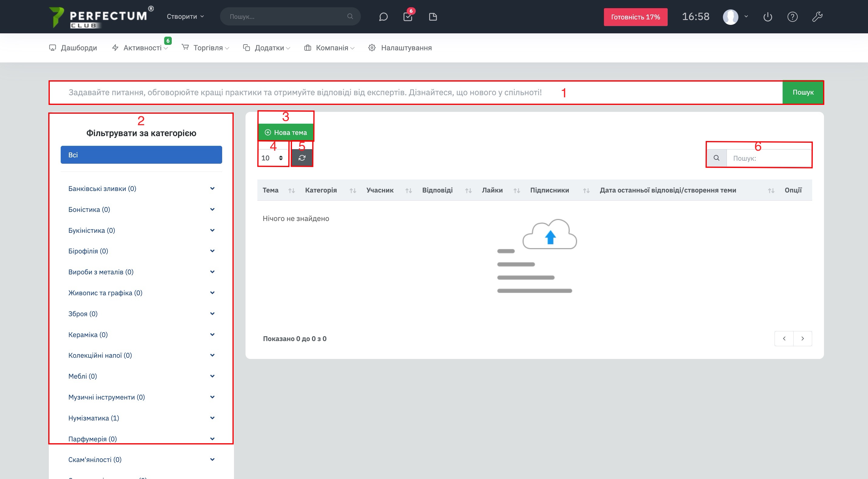Click the green Пошук button
This screenshot has width=868, height=479.
pos(803,92)
